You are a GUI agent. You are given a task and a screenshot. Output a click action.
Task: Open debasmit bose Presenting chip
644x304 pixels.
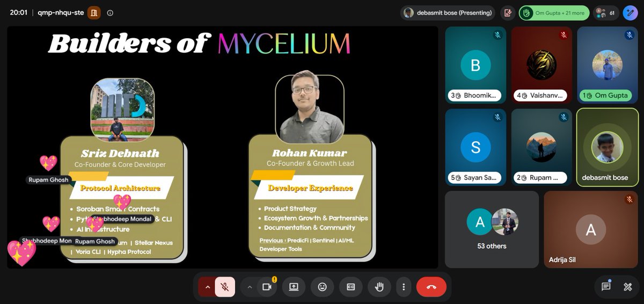448,13
